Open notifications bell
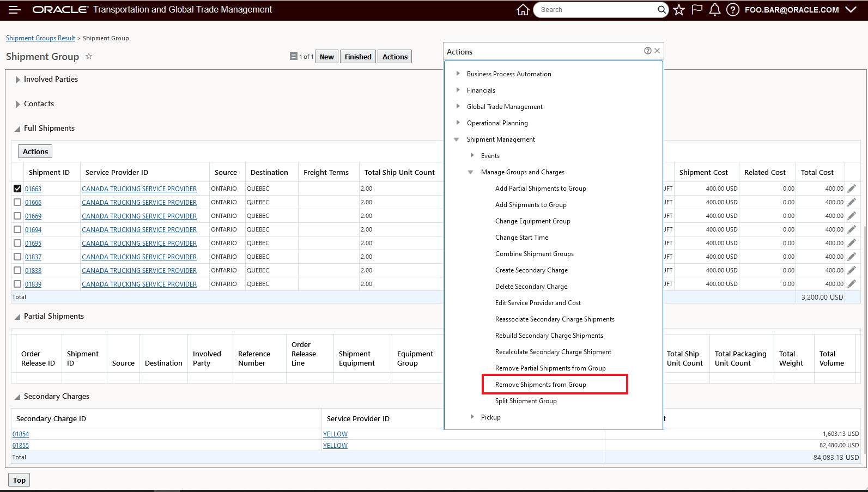Viewport: 868px width, 492px height. pyautogui.click(x=715, y=10)
